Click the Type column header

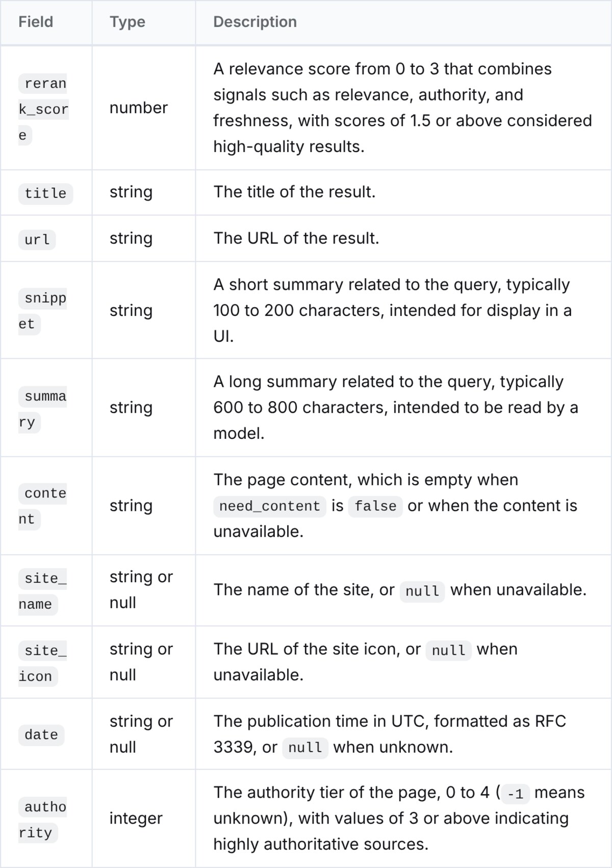tap(127, 22)
